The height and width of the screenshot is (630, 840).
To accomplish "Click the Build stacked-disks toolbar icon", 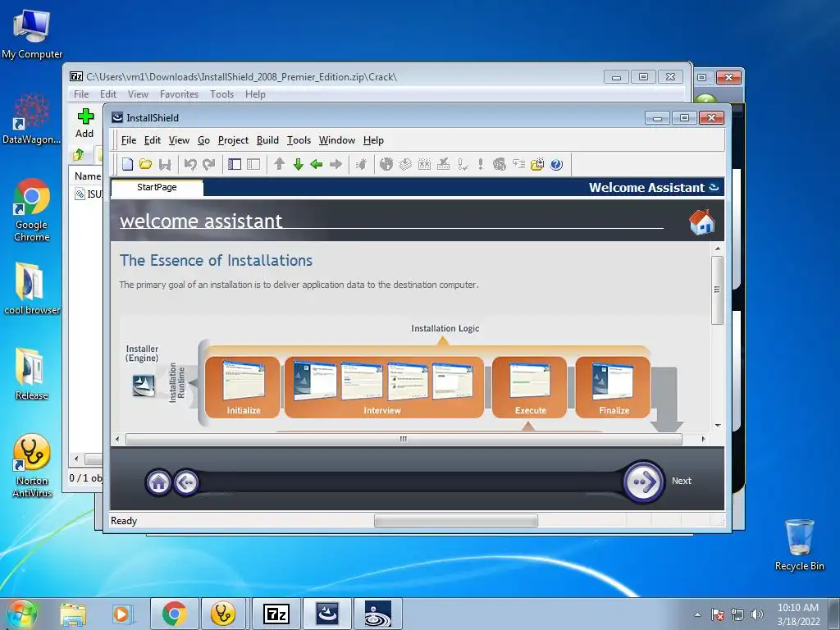I will 405,164.
